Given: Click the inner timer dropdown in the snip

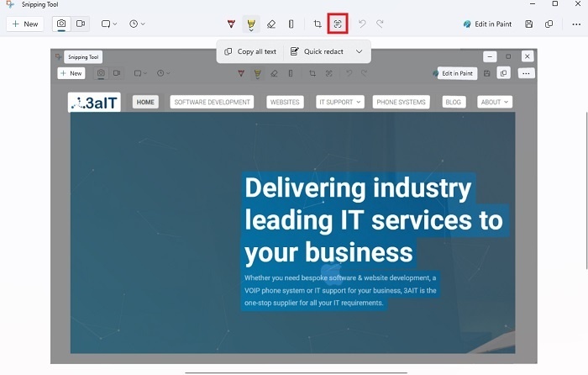Looking at the screenshot, I should [163, 74].
